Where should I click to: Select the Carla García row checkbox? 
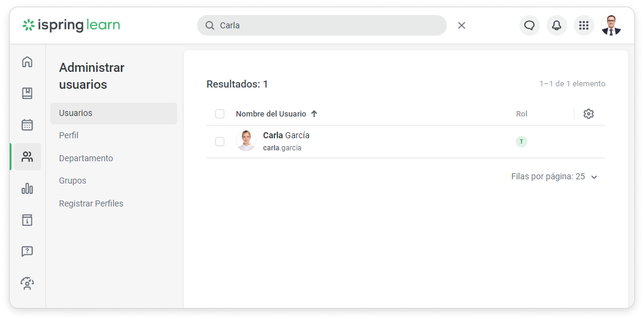coord(220,141)
